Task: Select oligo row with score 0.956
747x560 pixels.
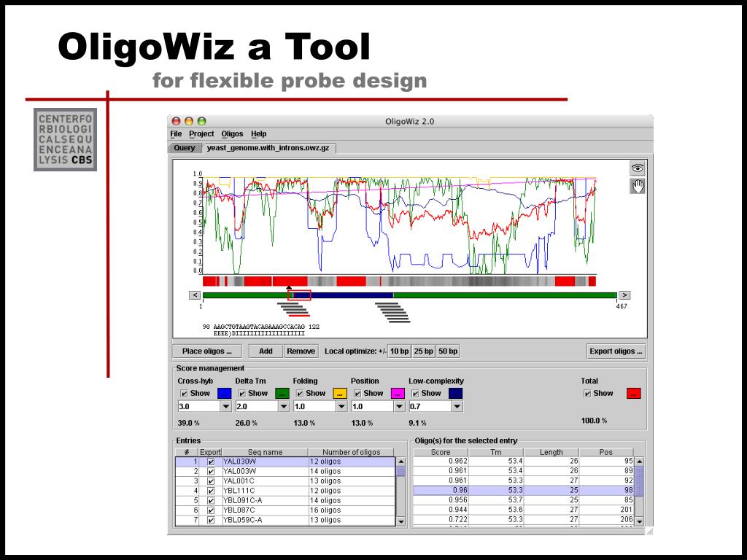Action: click(x=524, y=500)
